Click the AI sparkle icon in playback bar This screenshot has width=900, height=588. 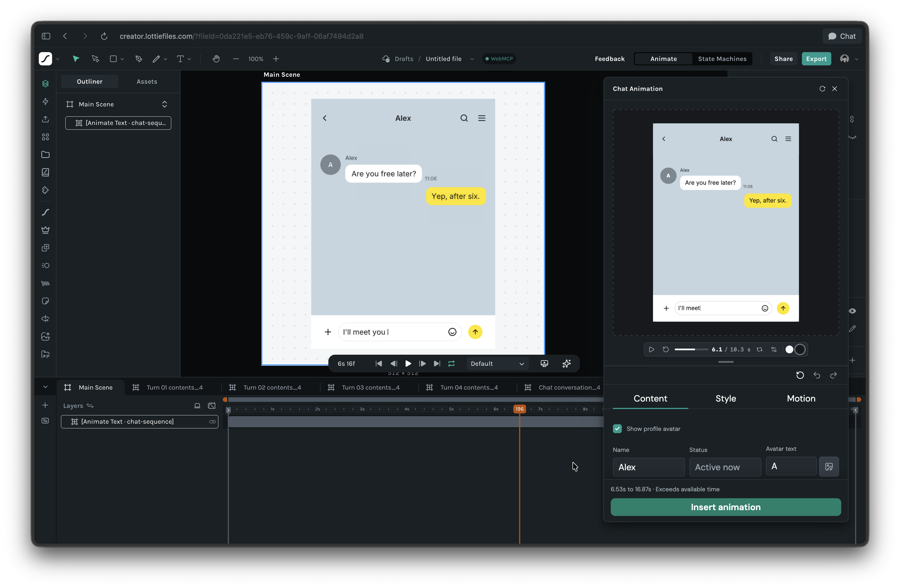566,363
